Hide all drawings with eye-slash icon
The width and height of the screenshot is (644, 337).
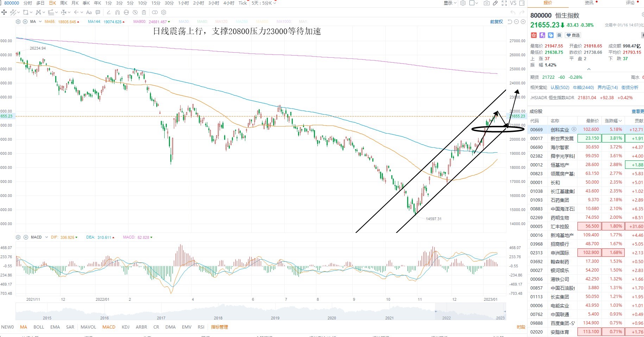135,12
